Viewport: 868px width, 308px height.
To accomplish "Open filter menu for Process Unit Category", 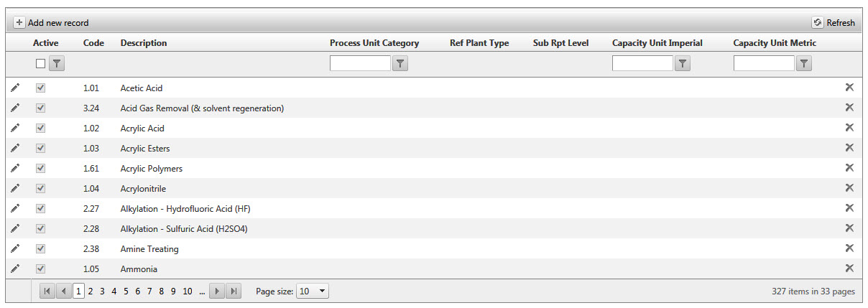I will [x=401, y=64].
